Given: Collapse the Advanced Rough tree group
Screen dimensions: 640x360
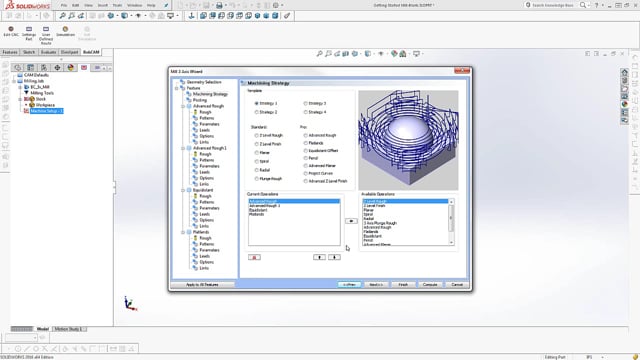Looking at the screenshot, I should [x=183, y=106].
